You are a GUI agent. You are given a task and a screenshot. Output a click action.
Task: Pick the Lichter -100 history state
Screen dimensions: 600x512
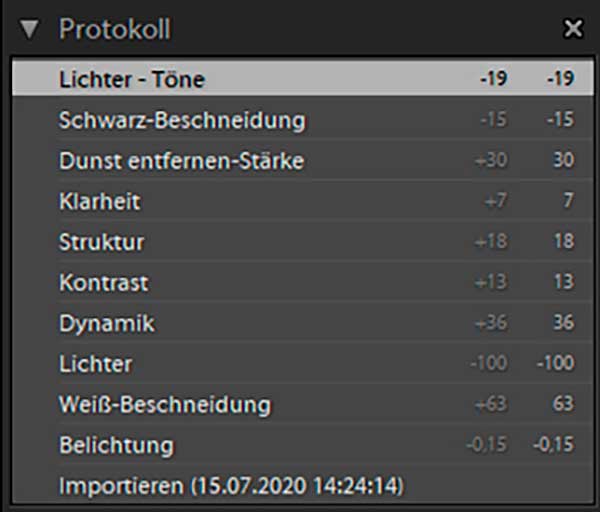tap(95, 364)
